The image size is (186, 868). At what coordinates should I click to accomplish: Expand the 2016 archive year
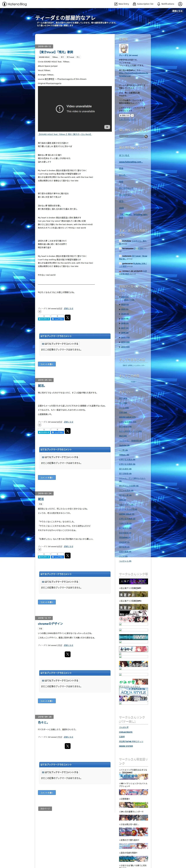120,333
